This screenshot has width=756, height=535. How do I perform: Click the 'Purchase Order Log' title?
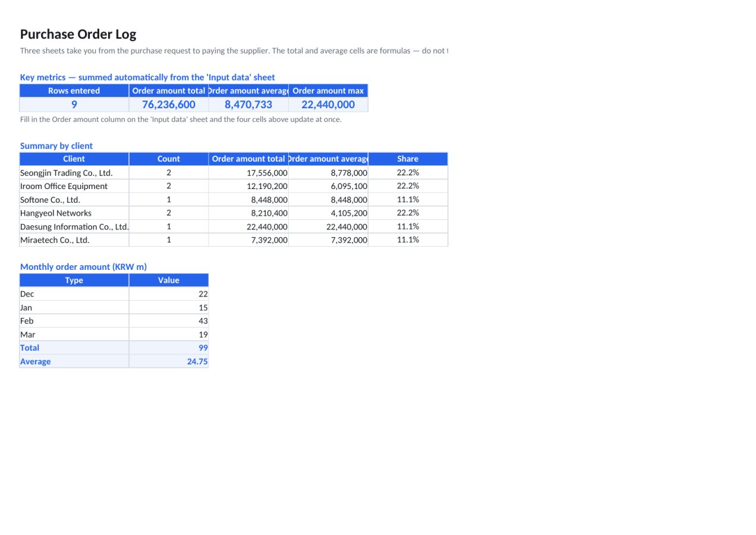(78, 34)
